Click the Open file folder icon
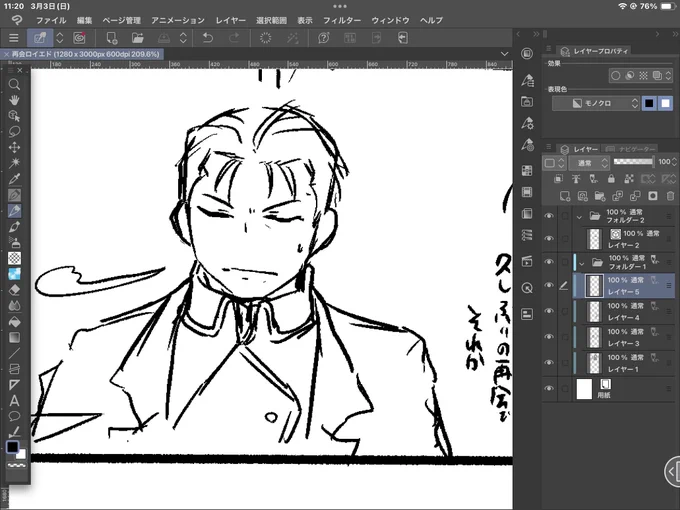680x510 pixels. pyautogui.click(x=137, y=38)
